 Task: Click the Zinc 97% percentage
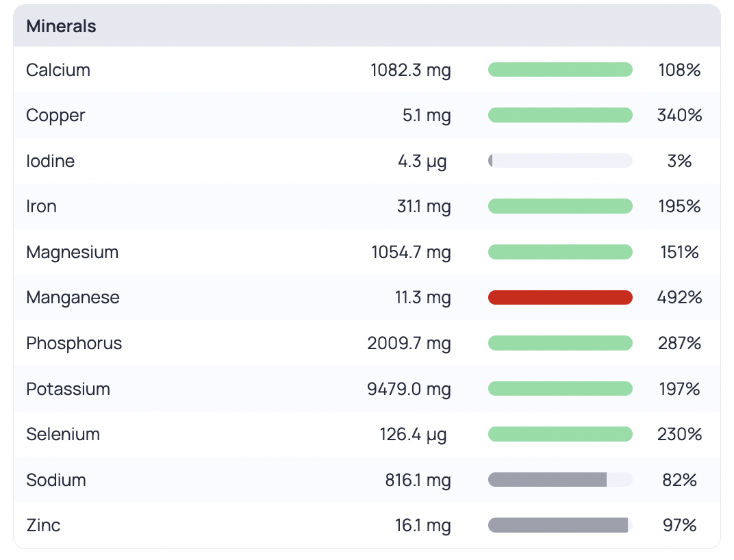pyautogui.click(x=679, y=525)
